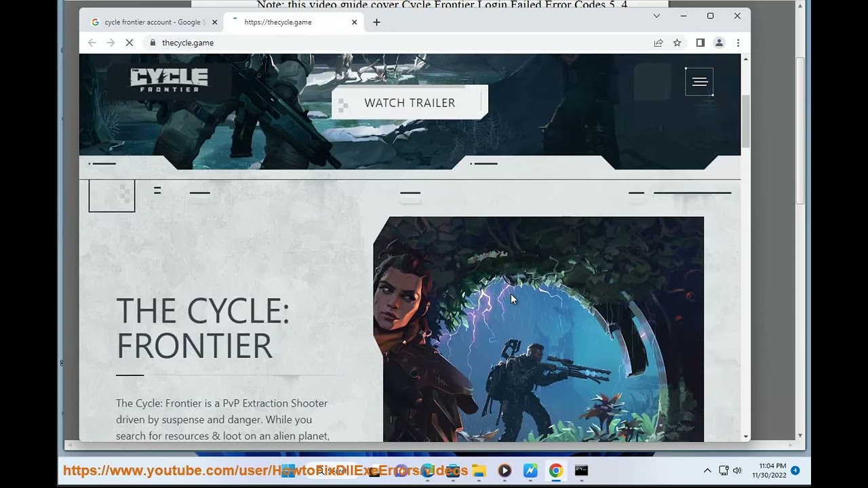Click the page vertical scrollbar thumb

coord(746,121)
